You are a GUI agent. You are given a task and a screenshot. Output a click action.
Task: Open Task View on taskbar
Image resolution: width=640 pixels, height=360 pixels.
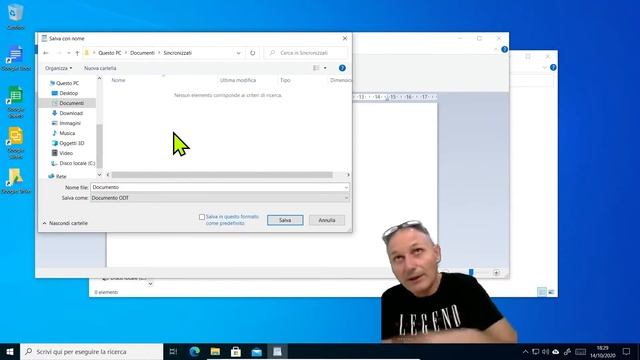pos(173,351)
